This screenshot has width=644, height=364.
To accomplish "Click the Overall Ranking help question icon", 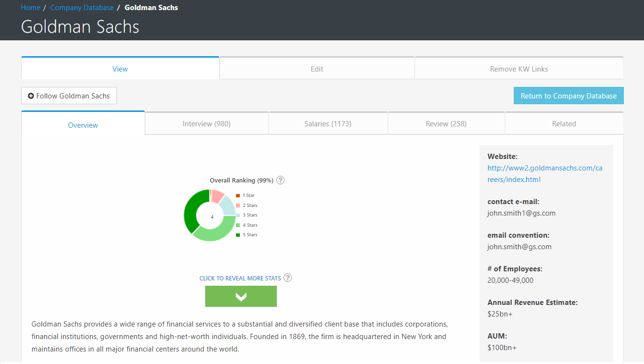I will 281,180.
